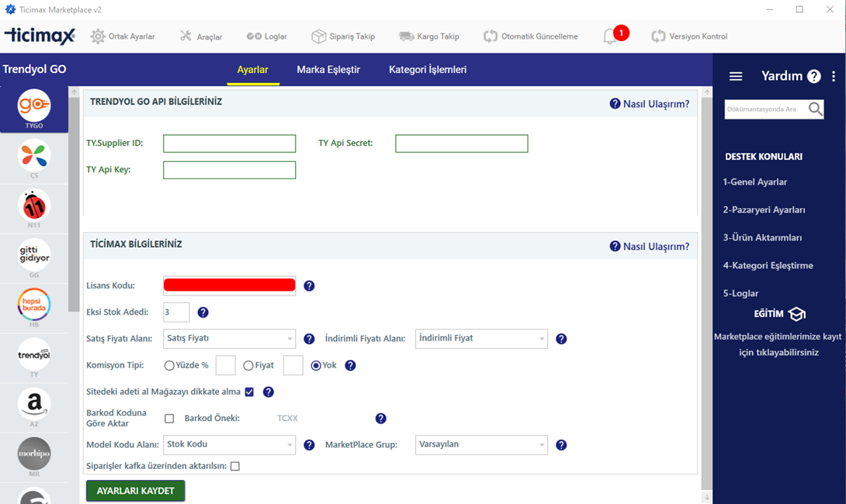
Task: Open the three-dot menu in Yardım panel
Action: click(x=834, y=77)
